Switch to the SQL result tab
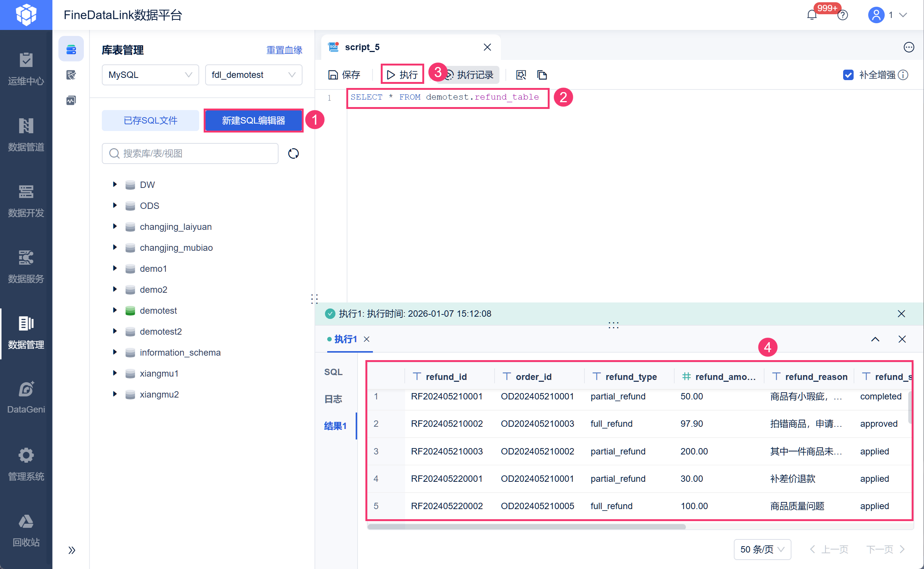This screenshot has height=569, width=924. pos(333,372)
